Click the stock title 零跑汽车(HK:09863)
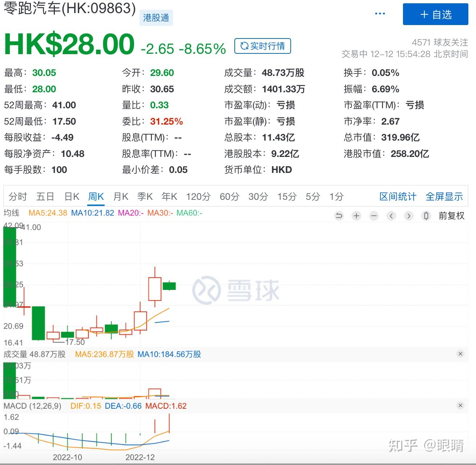Image resolution: width=476 pixels, height=465 pixels. [70, 9]
